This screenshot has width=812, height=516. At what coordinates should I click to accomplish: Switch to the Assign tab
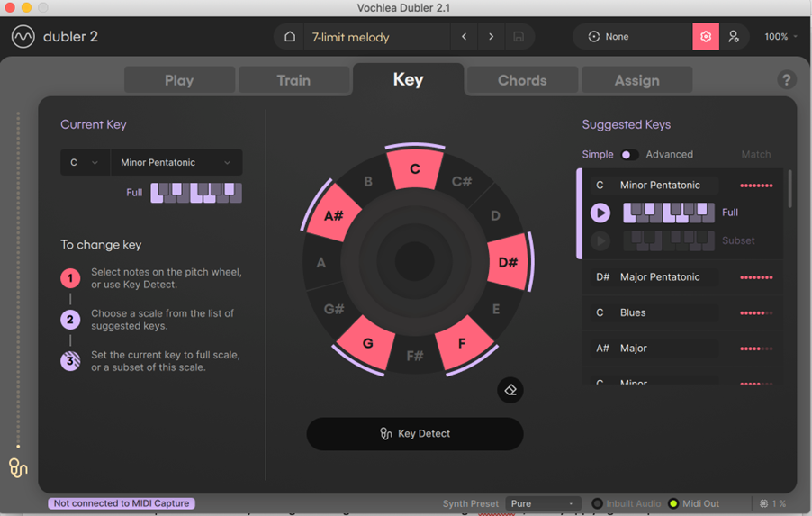637,80
